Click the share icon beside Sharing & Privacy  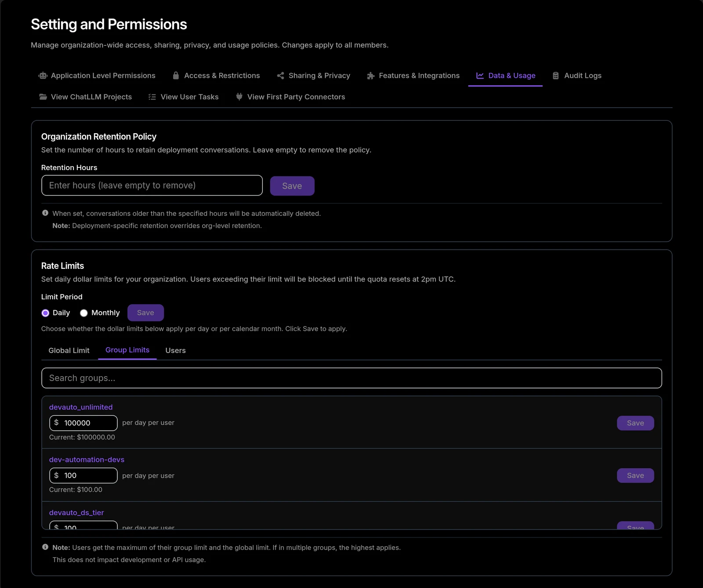(x=280, y=76)
